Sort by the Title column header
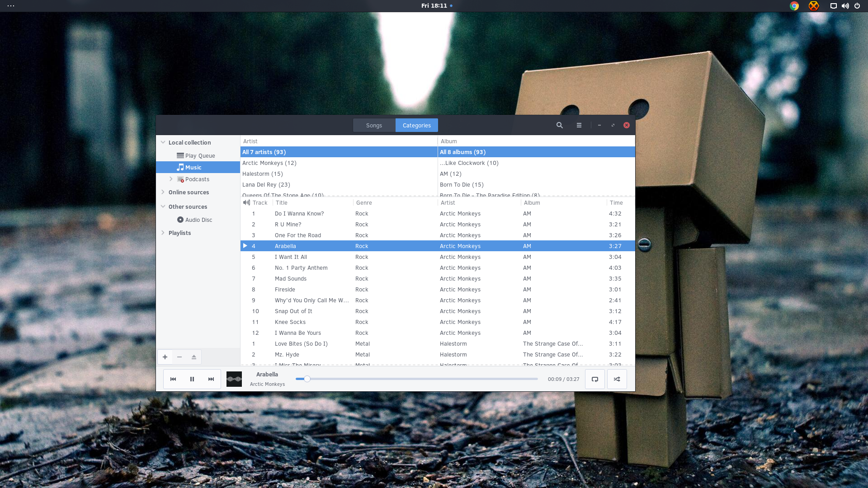Viewport: 868px width, 488px height. pos(313,202)
